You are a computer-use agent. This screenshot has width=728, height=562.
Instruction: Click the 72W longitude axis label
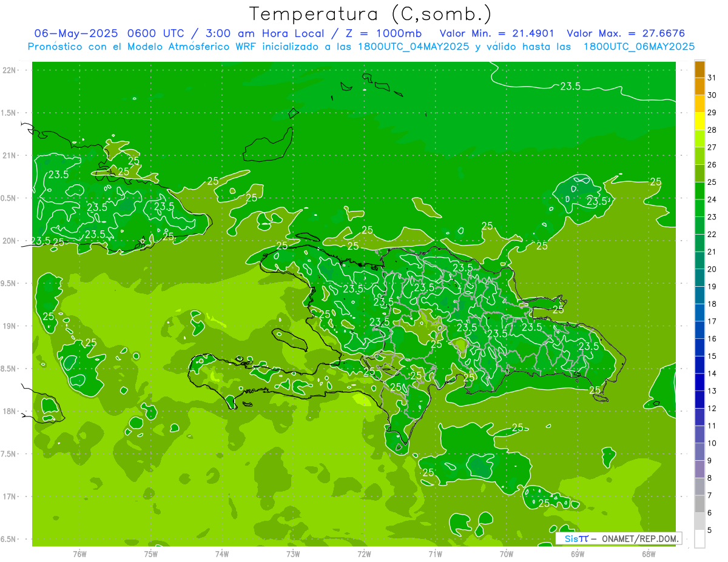click(x=365, y=554)
